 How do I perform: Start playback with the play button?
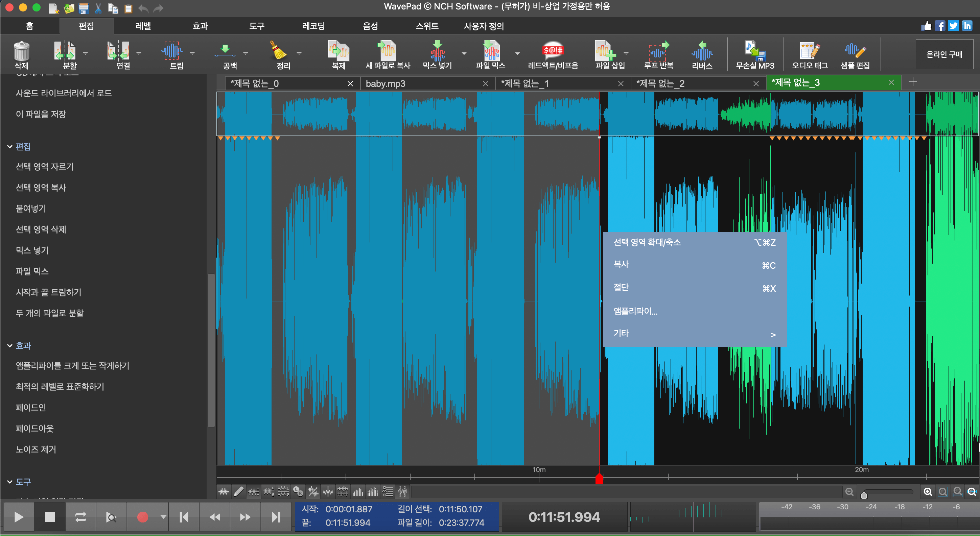coord(19,517)
